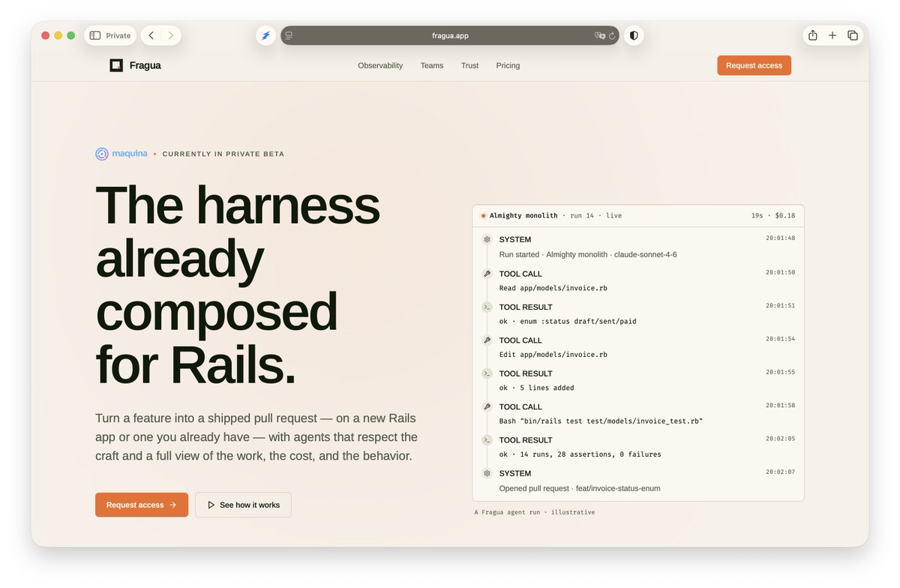Screen dimensions: 900x588
Task: Open the privacy shield report icon
Action: pyautogui.click(x=634, y=35)
